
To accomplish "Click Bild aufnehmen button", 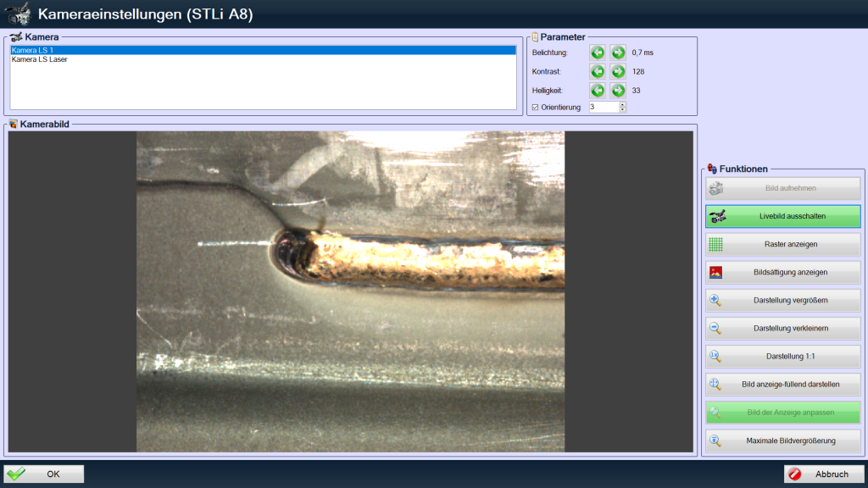I will [x=782, y=188].
